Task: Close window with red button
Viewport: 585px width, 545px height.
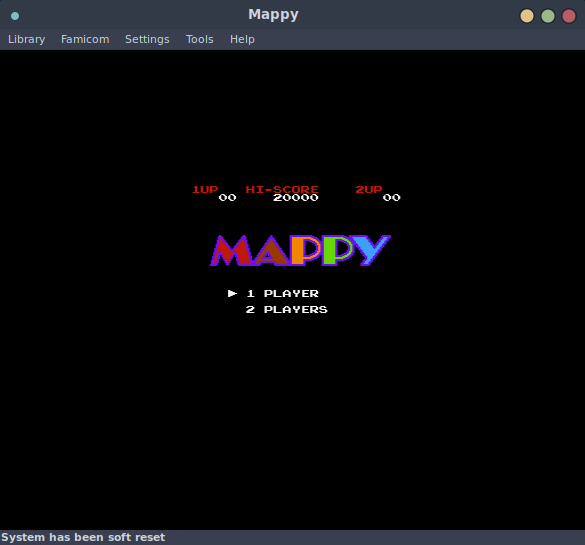Action: 569,16
